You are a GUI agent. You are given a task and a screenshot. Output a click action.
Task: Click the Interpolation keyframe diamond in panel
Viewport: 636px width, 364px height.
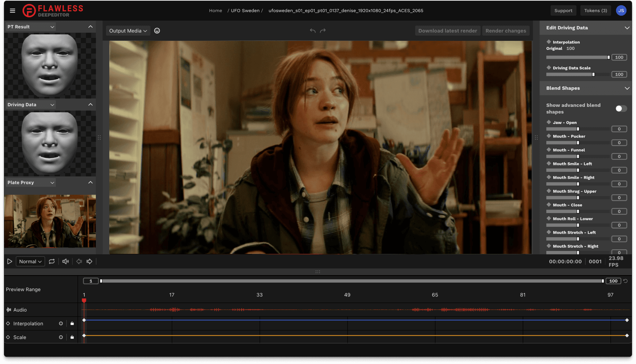tap(549, 42)
